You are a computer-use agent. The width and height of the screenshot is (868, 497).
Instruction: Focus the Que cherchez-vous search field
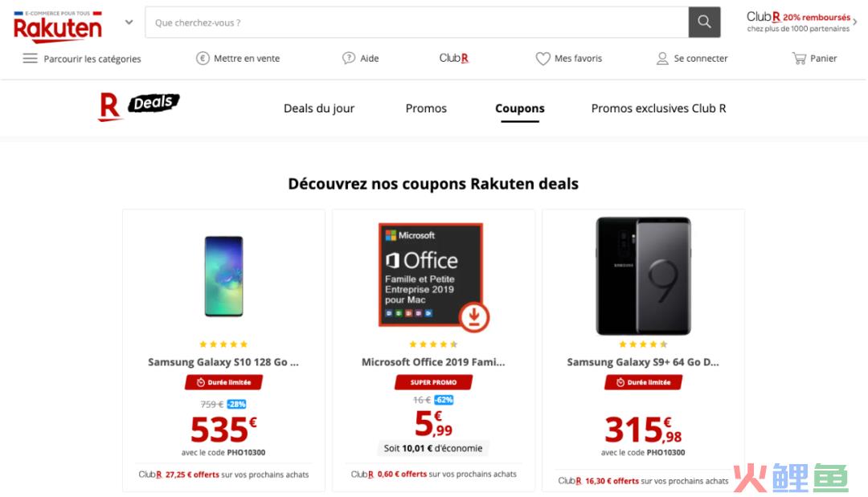click(417, 22)
